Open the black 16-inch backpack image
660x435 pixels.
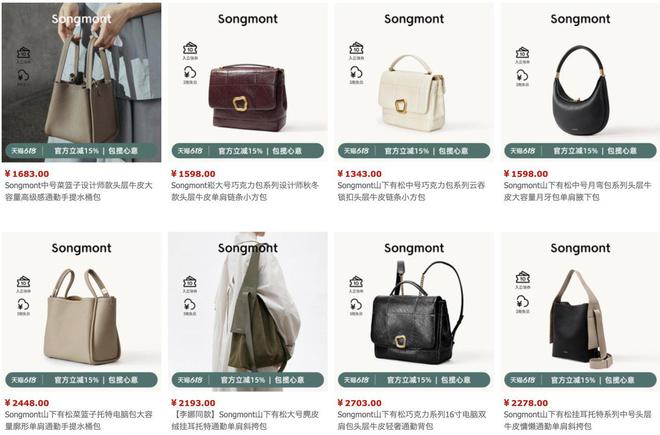[417, 312]
